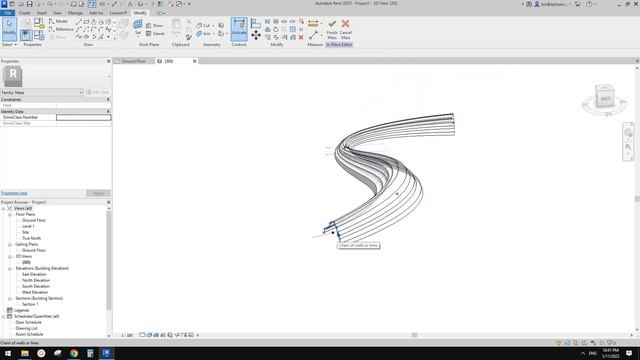Viewport: 640px width, 360px height.
Task: Click the Join geometry tool
Action: (x=203, y=33)
